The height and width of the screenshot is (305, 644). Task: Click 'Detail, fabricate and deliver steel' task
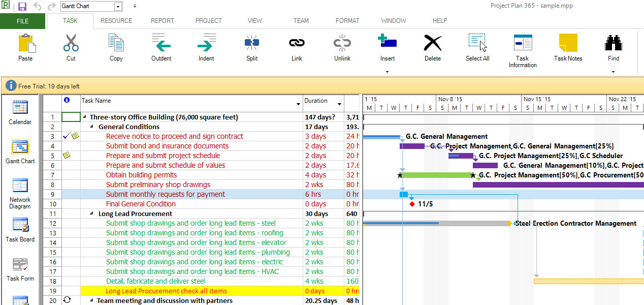(x=156, y=281)
